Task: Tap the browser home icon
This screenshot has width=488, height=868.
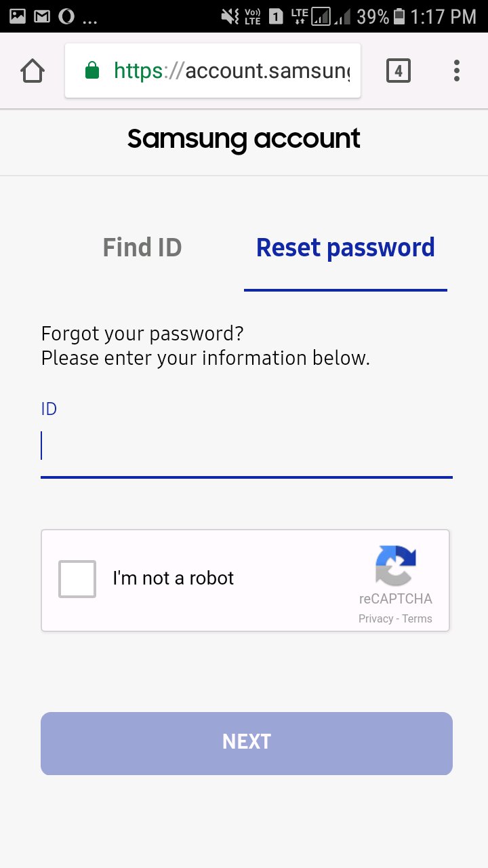Action: tap(33, 71)
